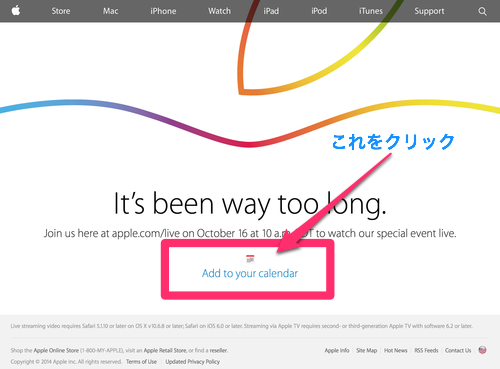Go to the Support page
The width and height of the screenshot is (500, 369).
click(429, 11)
